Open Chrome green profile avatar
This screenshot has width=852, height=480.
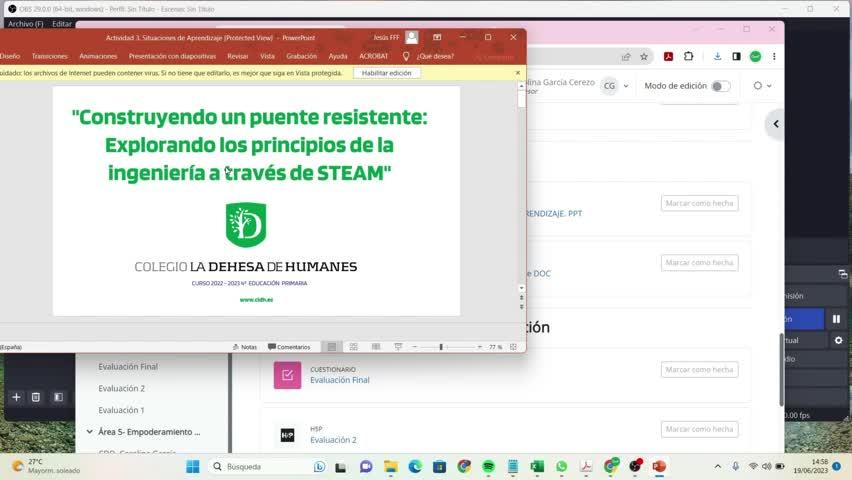[x=755, y=57]
